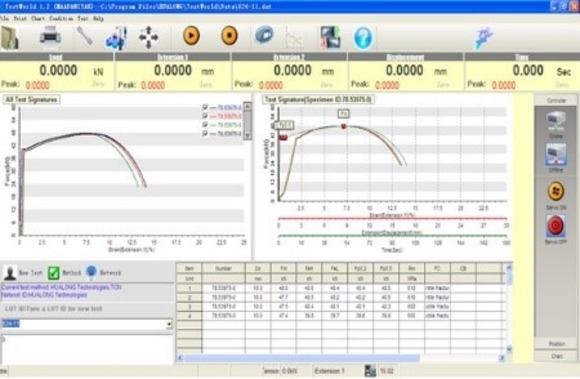This screenshot has height=379, width=580.
Task: Click the Method button
Action: [x=65, y=273]
